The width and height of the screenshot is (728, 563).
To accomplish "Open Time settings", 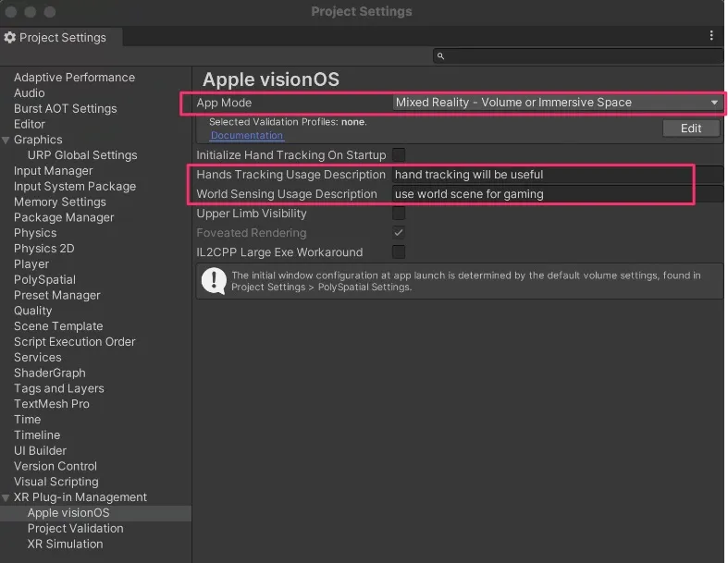I will (28, 420).
